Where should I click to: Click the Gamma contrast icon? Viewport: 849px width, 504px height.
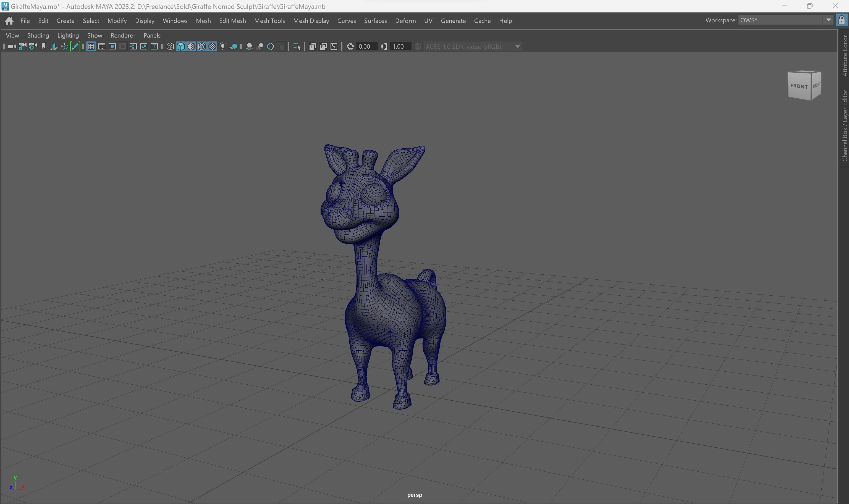click(x=384, y=46)
